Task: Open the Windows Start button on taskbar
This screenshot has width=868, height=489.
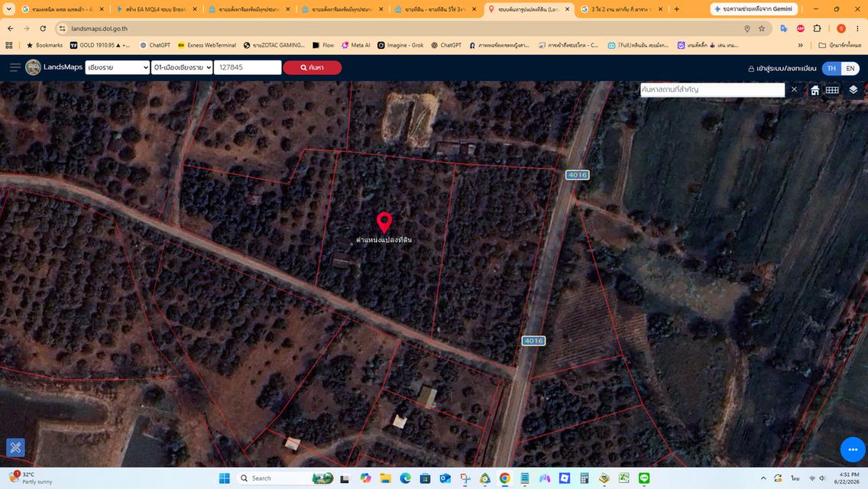Action: click(224, 478)
